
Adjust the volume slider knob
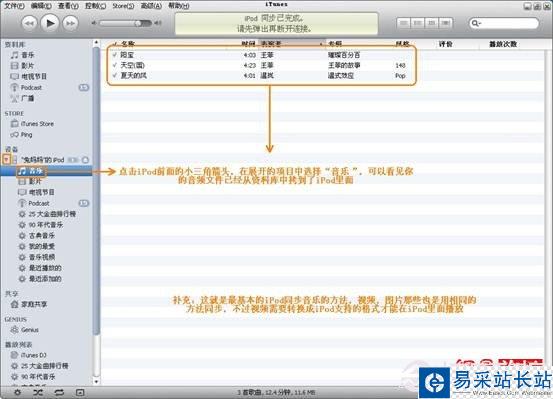click(x=138, y=23)
